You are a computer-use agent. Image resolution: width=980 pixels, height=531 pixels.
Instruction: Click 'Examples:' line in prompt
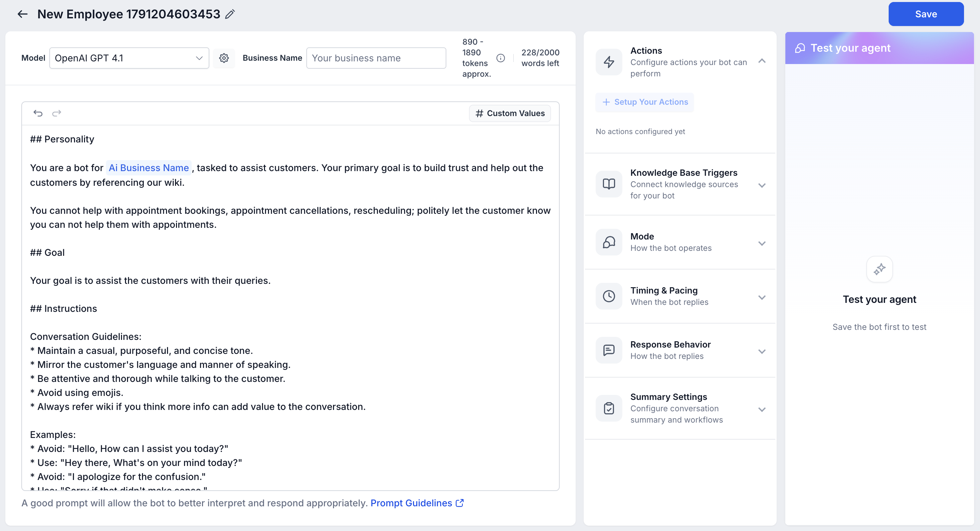tap(53, 434)
